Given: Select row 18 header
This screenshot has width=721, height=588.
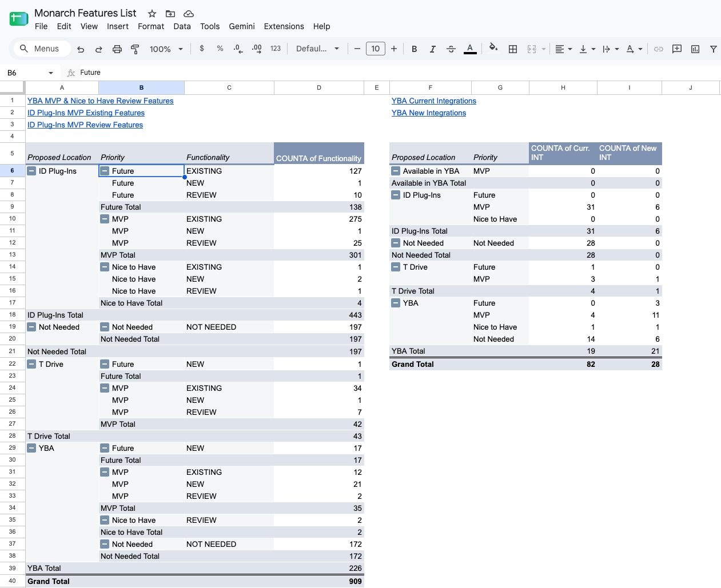Looking at the screenshot, I should pos(12,315).
